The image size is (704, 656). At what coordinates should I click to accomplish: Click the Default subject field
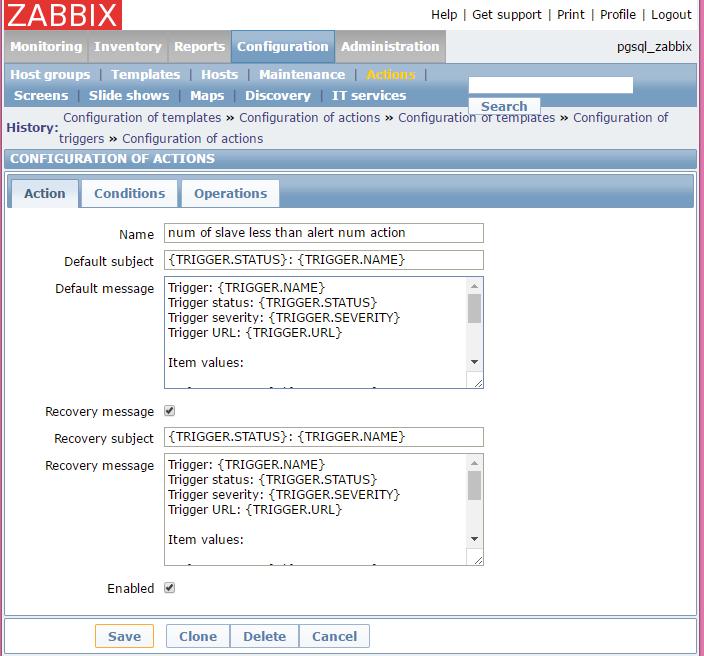[x=323, y=261]
